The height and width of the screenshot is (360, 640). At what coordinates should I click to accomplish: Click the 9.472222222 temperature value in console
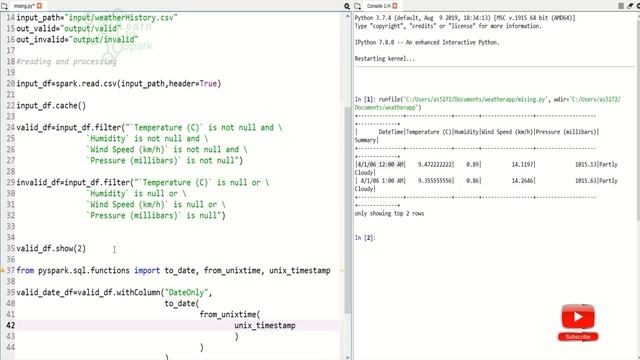coord(436,164)
